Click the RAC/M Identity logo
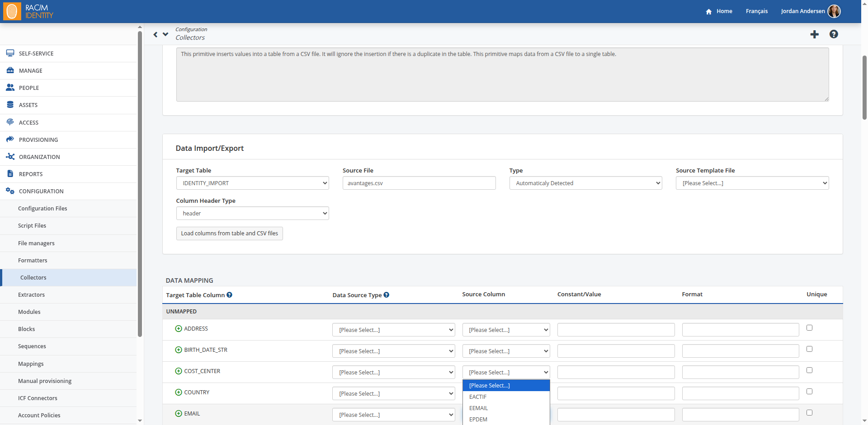Image resolution: width=868 pixels, height=425 pixels. tap(28, 11)
